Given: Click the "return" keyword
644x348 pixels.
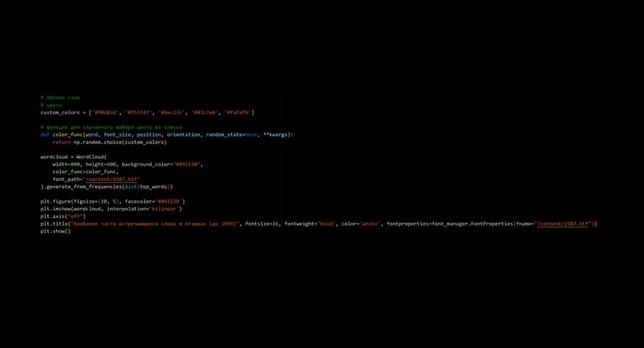Looking at the screenshot, I should [62, 142].
